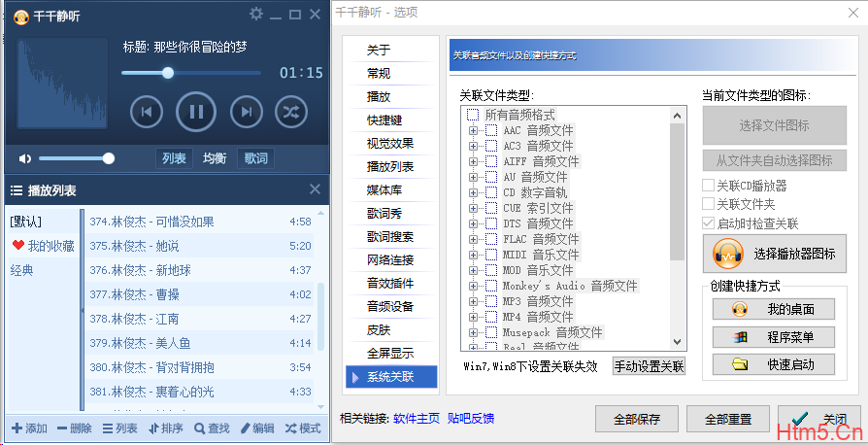Screen dimensions: 868x445
Task: Open the 均衡 equalizer panel
Action: click(215, 158)
